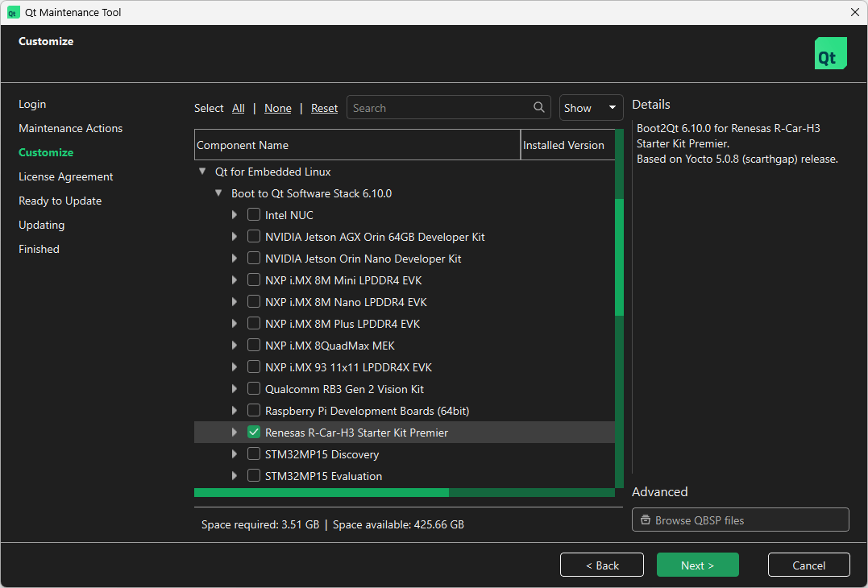The width and height of the screenshot is (868, 588).
Task: Click the archive icon on Browse QBSP files
Action: point(646,520)
